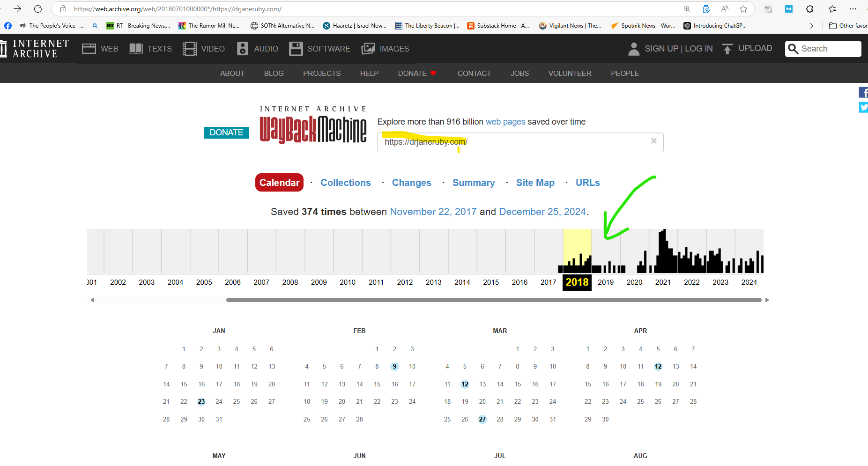Open the BLOG menu item
The image size is (868, 466).
(x=274, y=74)
